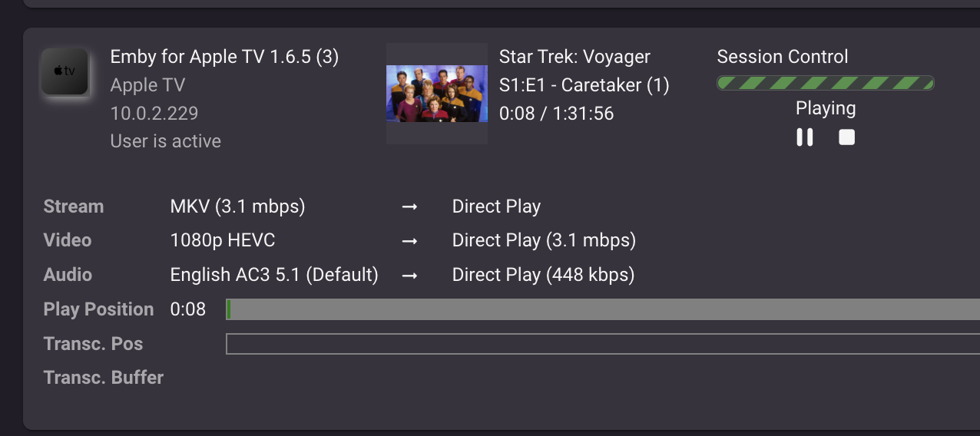Screen dimensions: 980x436
Task: Click the Apple TV device icon
Action: tap(65, 71)
